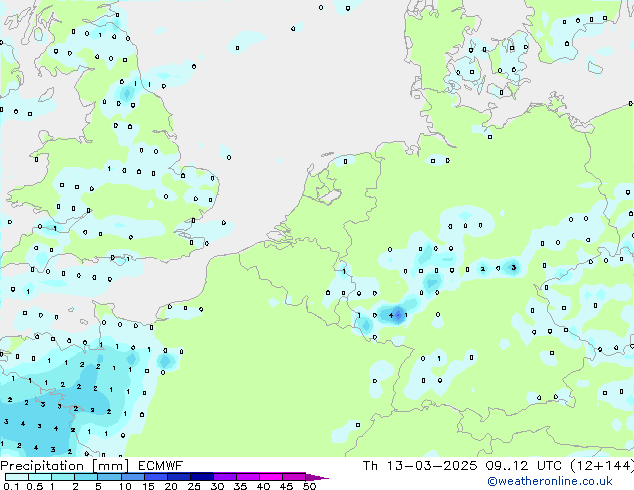Select the 2–5 mm legend color block
Viewport: 634px width, 490px height.
[x=86, y=477]
